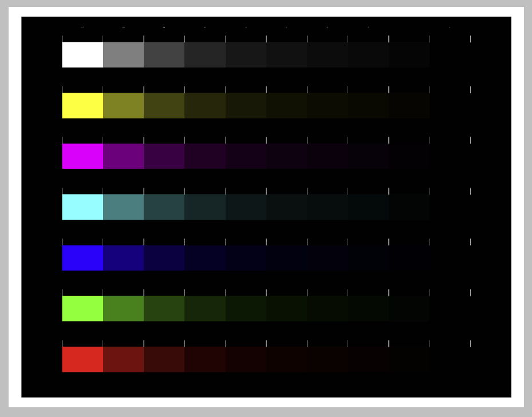Pick the maroon third swatch in red row
The width and height of the screenshot is (532, 417).
(164, 359)
